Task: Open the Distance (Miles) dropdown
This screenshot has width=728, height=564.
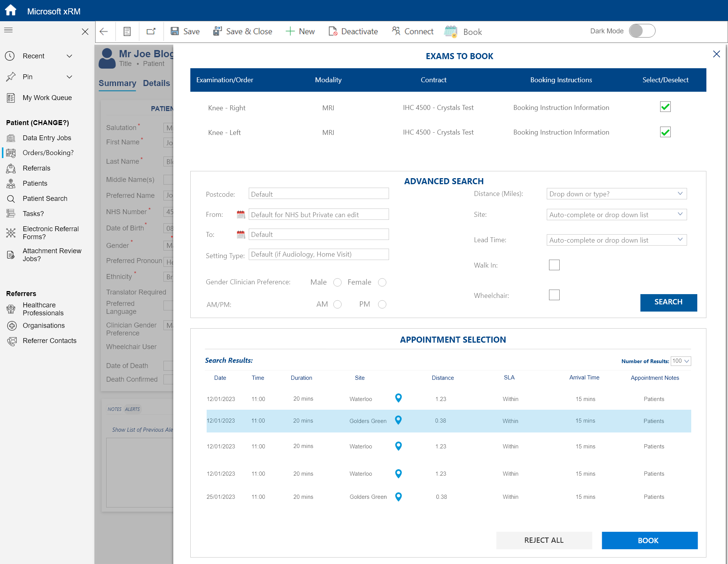Action: [x=616, y=194]
